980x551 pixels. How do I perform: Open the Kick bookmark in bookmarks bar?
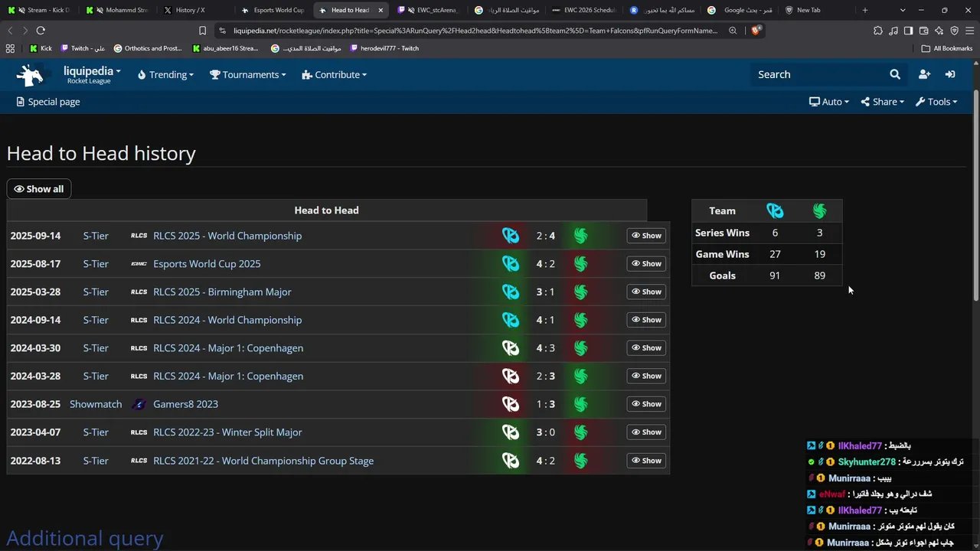[41, 48]
